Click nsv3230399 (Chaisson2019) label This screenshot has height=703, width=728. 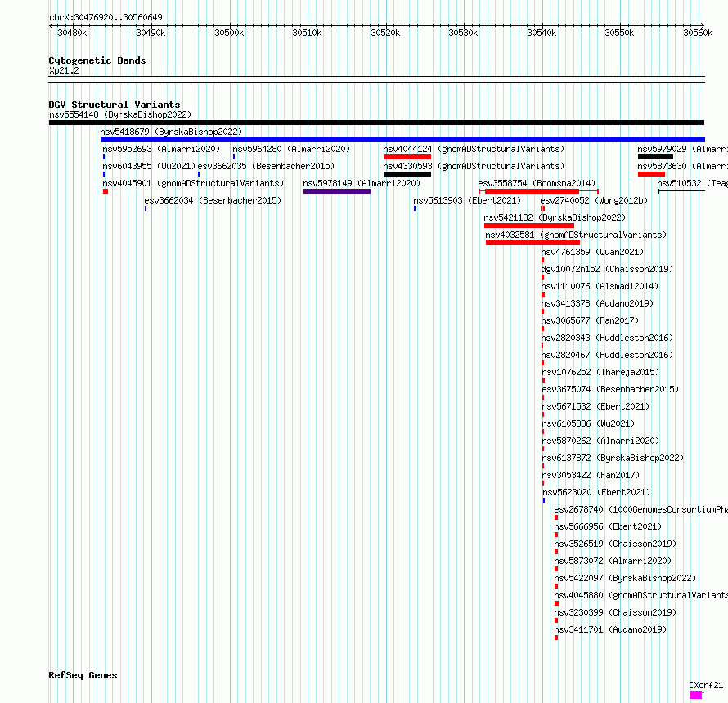[x=615, y=612]
